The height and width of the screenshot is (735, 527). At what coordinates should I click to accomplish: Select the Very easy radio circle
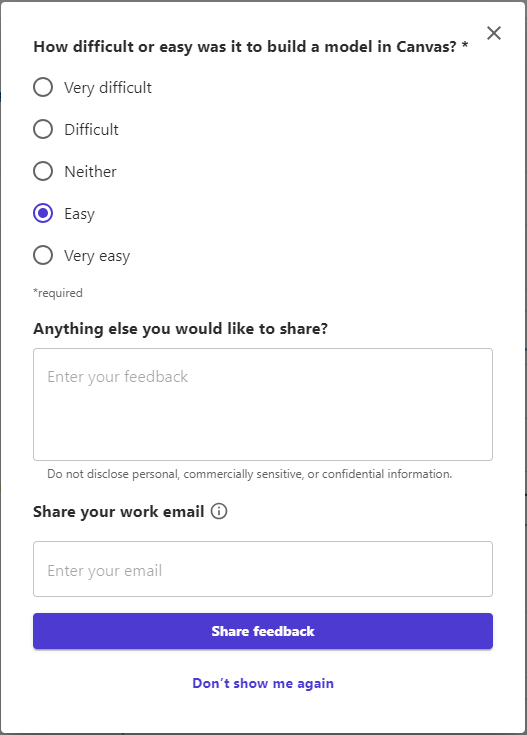43,255
